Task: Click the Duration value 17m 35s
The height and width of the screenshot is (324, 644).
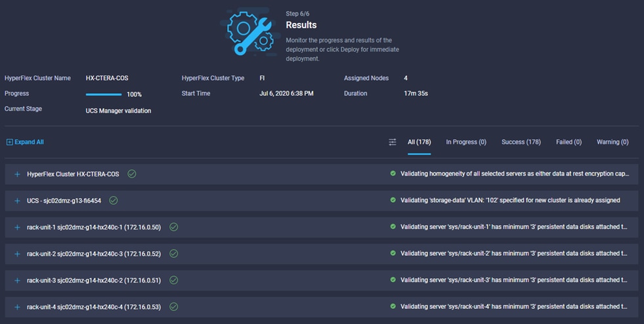Action: (416, 94)
